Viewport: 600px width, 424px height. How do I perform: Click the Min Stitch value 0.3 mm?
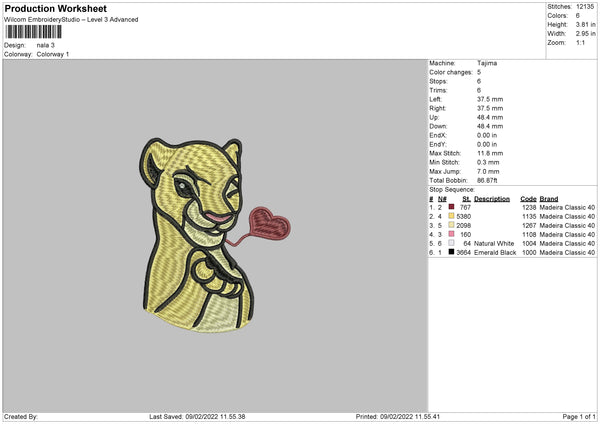488,162
